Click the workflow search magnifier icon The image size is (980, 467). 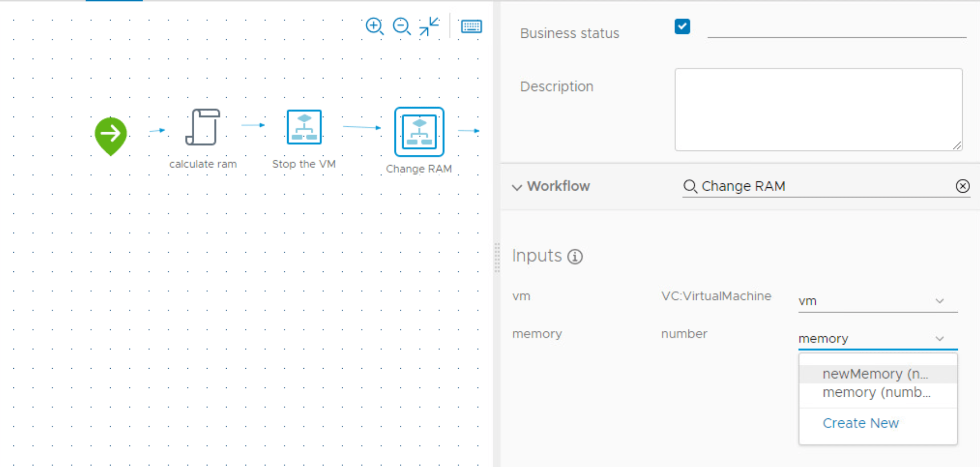(690, 186)
